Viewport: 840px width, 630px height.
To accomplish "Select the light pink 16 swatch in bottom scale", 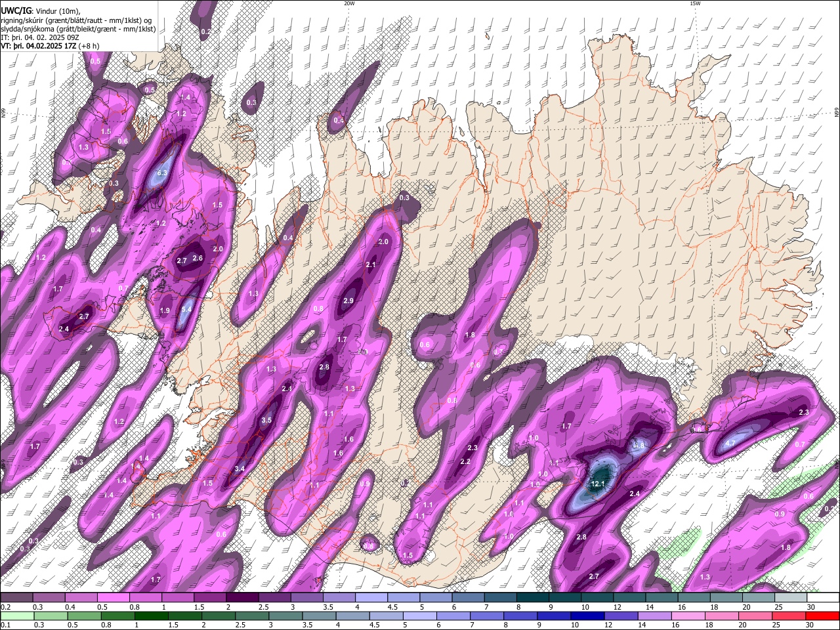I will 687,616.
